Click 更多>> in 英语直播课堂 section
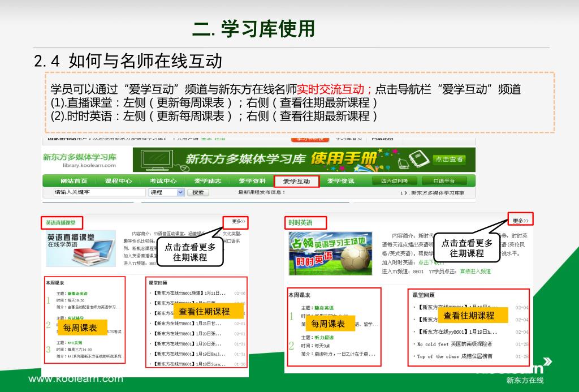579x392 pixels. (x=239, y=221)
